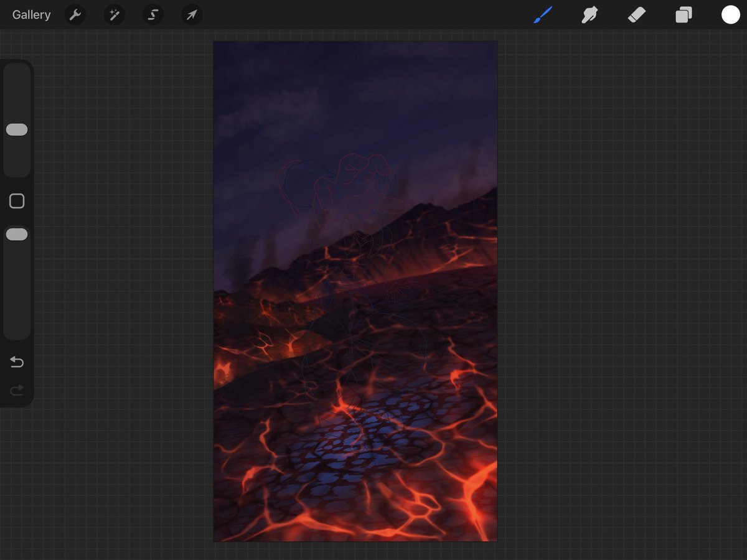
Task: Activate the Transform arrow tool
Action: tap(192, 15)
